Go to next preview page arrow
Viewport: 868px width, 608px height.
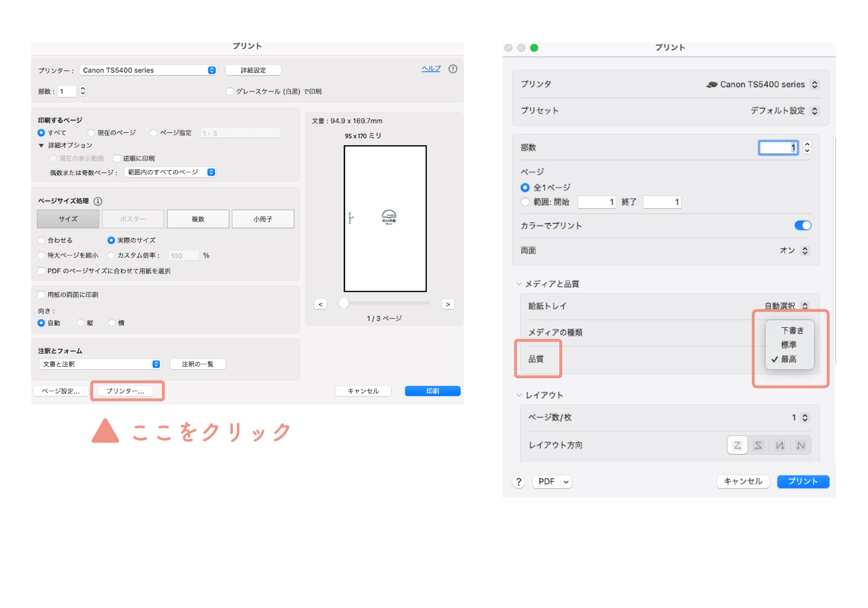pyautogui.click(x=448, y=304)
